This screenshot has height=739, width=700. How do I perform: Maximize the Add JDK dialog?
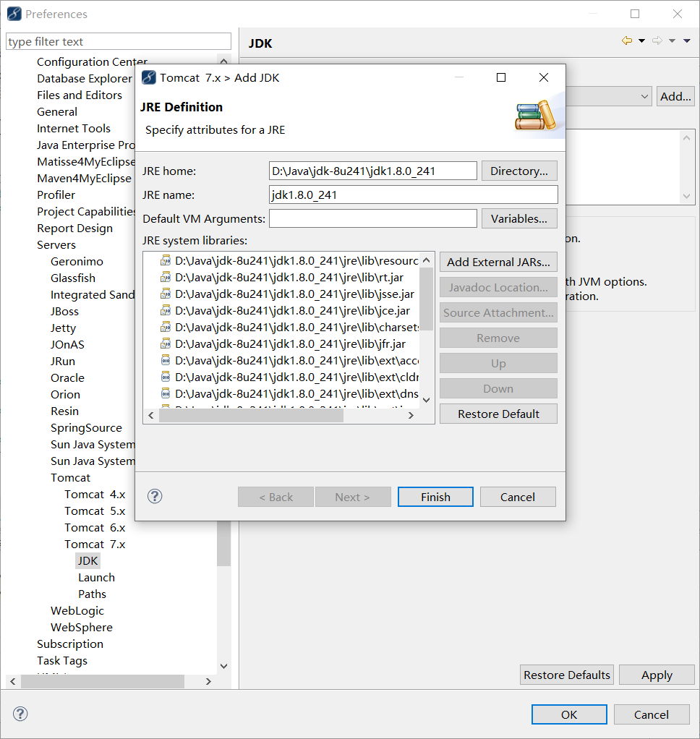coord(501,77)
